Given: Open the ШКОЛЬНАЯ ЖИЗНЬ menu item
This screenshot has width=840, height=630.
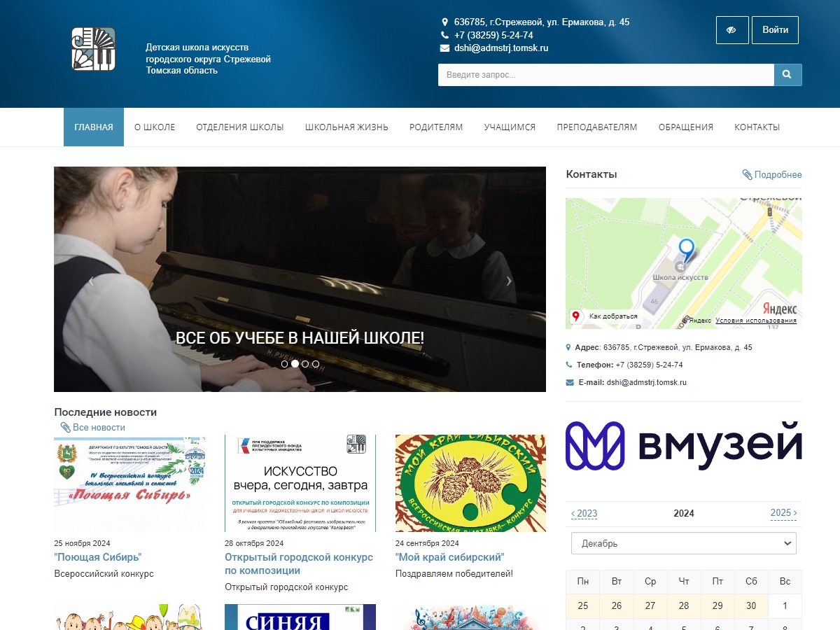Looking at the screenshot, I should click(346, 127).
